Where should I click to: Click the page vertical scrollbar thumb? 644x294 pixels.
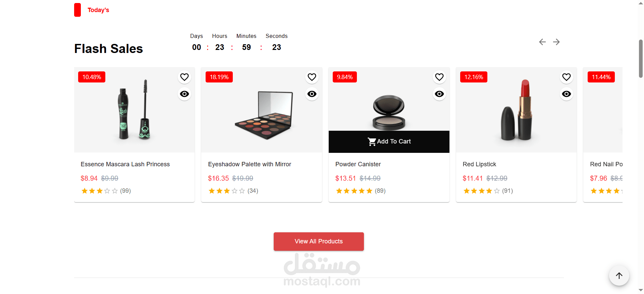tap(641, 59)
